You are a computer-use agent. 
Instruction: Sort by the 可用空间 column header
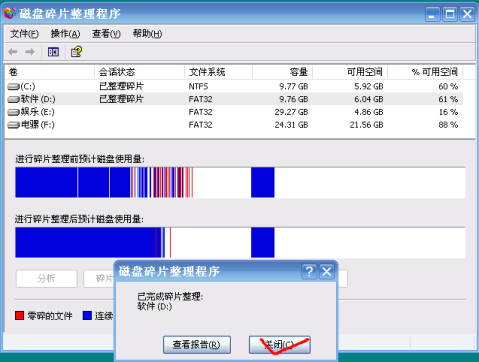pos(350,72)
